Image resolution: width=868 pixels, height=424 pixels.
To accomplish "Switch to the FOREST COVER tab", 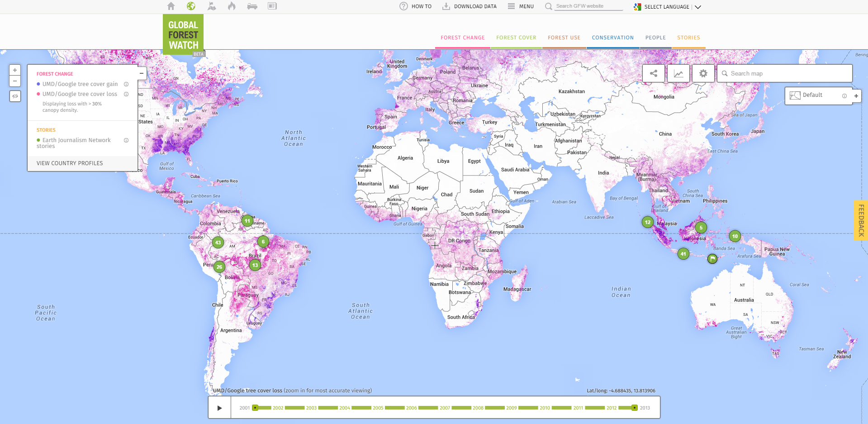I will click(516, 38).
